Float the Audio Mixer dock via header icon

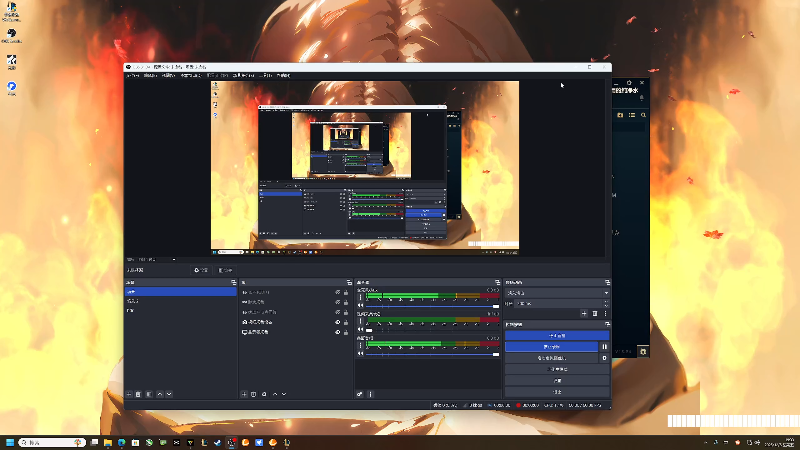(x=497, y=282)
